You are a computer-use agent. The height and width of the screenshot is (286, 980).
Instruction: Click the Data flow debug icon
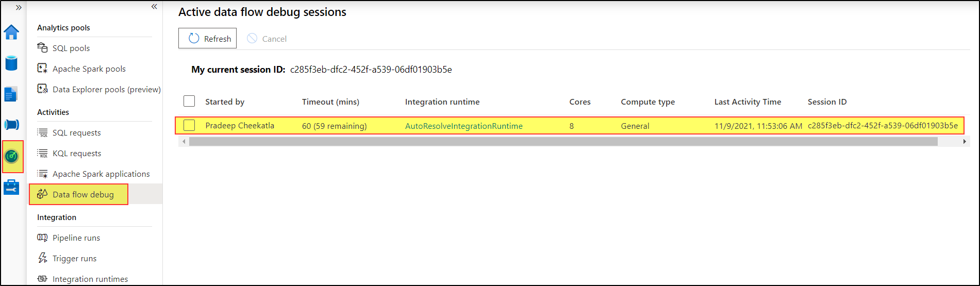pyautogui.click(x=42, y=194)
